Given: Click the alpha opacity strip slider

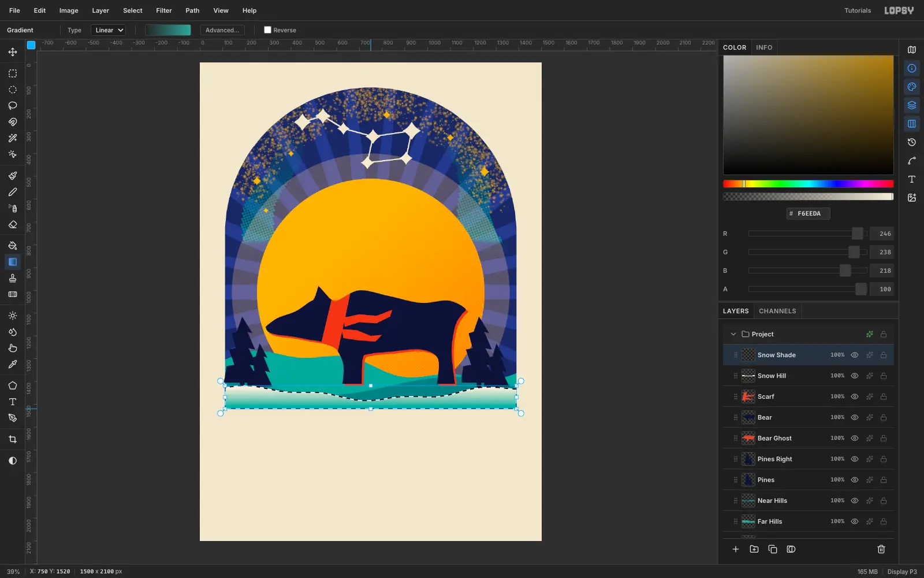Looking at the screenshot, I should click(x=808, y=197).
